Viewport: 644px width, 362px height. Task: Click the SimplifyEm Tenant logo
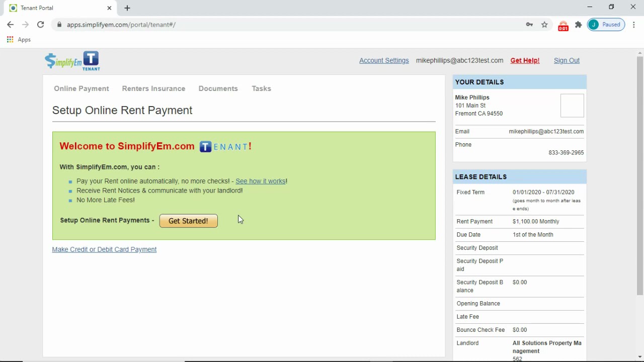coord(72,61)
